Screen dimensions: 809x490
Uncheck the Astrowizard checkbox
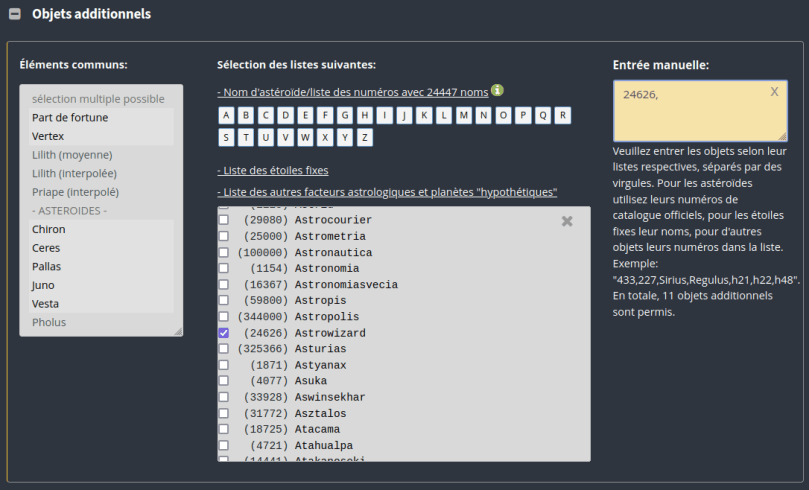click(224, 332)
